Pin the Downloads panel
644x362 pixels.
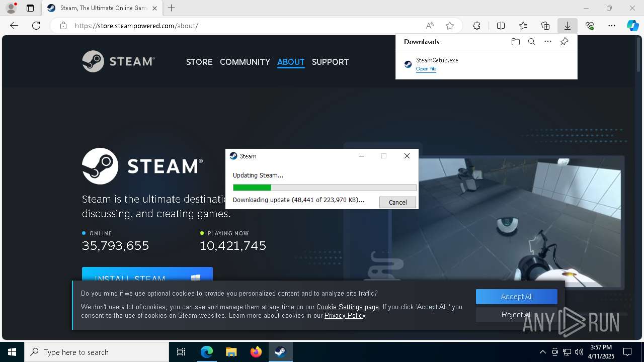click(x=564, y=42)
